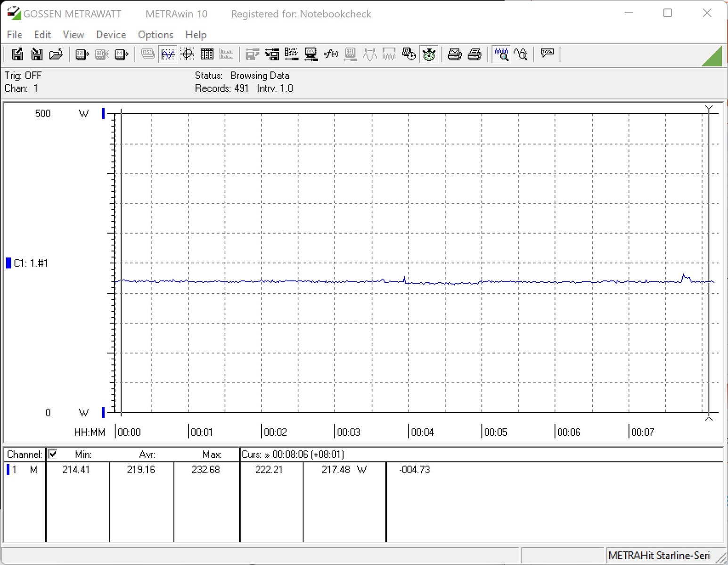
Task: Click the first save disk icon
Action: 17,55
